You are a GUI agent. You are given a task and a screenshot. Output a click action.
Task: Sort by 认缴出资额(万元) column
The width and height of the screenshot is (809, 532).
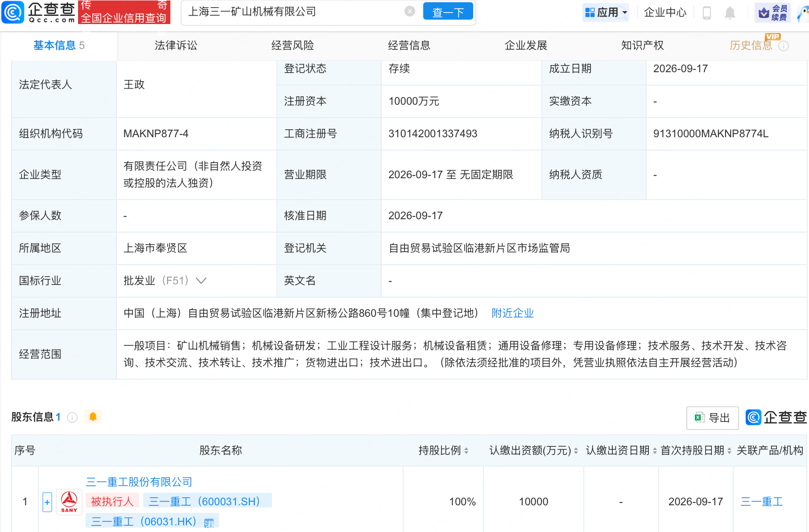tap(576, 451)
